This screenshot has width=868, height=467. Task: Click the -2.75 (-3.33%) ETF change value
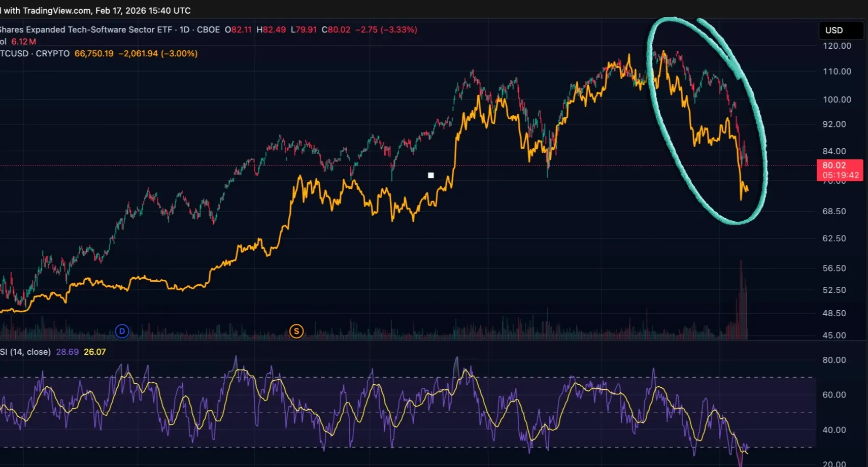click(386, 30)
